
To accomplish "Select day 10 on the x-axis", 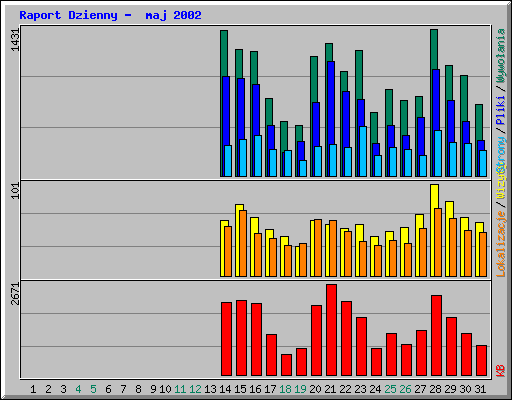I will (165, 389).
